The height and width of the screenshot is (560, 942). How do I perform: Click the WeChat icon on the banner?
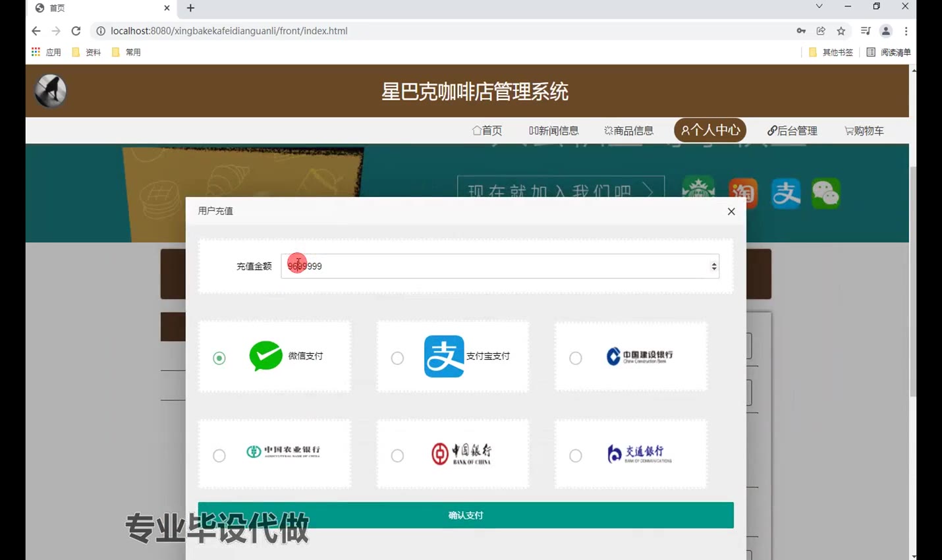[825, 193]
